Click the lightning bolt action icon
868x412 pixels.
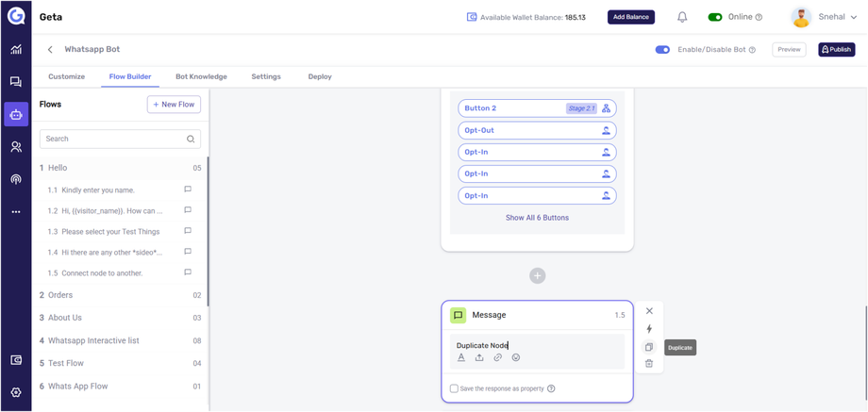click(x=649, y=329)
